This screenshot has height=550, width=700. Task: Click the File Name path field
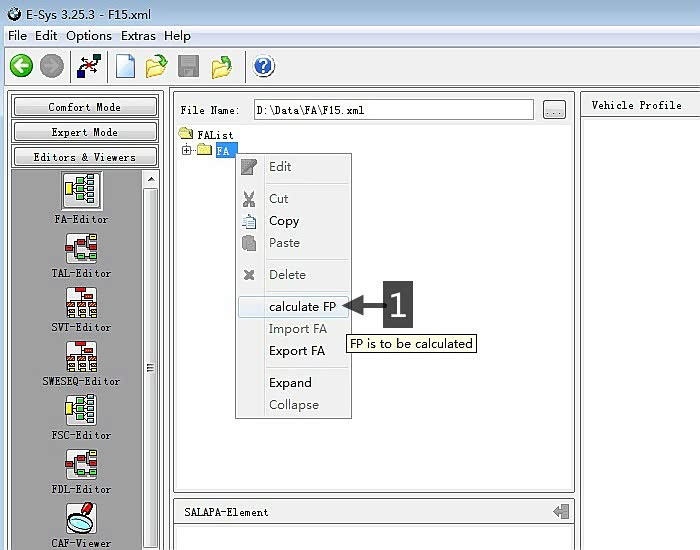pyautogui.click(x=393, y=110)
